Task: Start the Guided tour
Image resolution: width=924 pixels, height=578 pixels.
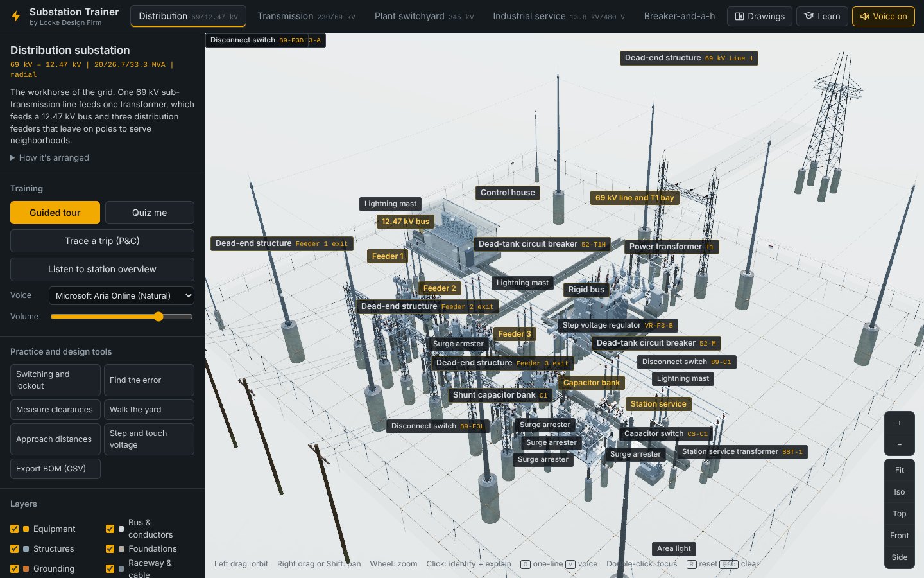Action: tap(55, 213)
